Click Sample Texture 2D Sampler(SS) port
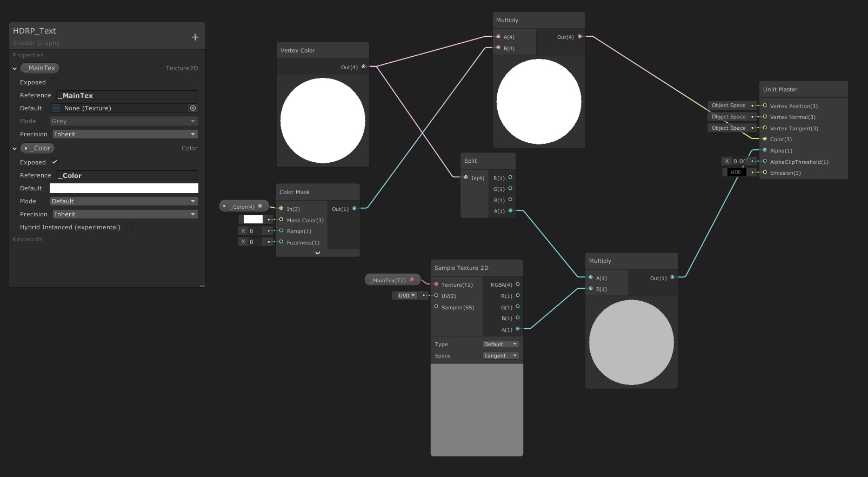The width and height of the screenshot is (868, 477). pos(436,307)
